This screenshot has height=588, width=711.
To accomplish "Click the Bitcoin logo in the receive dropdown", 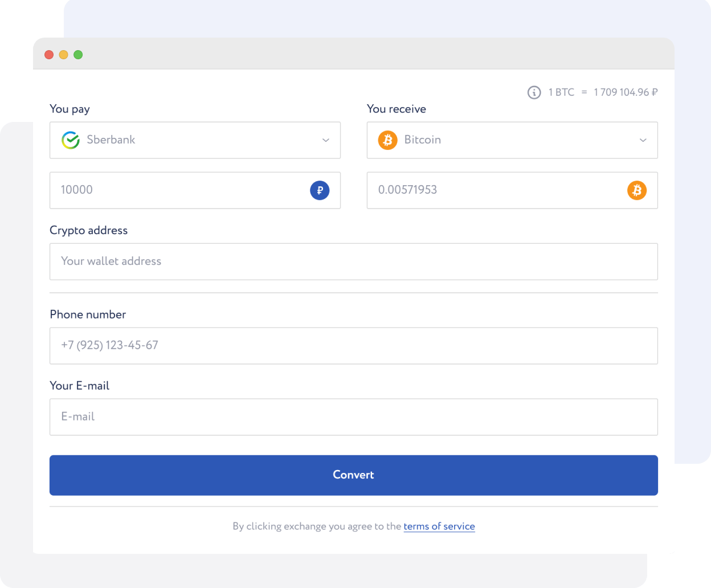I will [x=388, y=140].
